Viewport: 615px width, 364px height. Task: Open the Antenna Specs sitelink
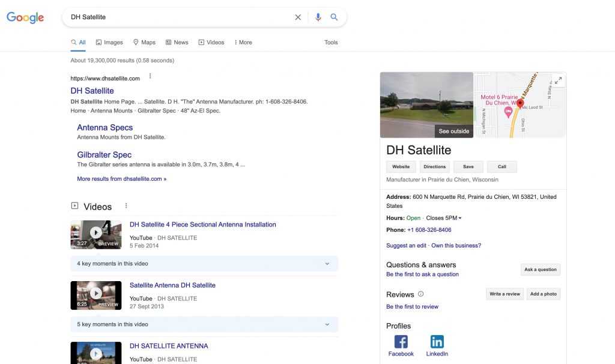pos(105,127)
